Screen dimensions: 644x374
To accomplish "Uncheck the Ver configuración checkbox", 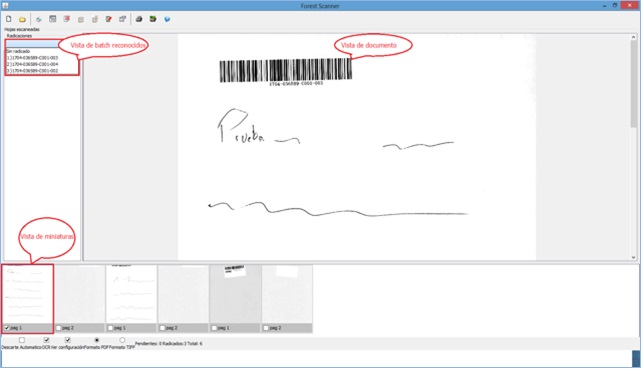I will coord(68,340).
